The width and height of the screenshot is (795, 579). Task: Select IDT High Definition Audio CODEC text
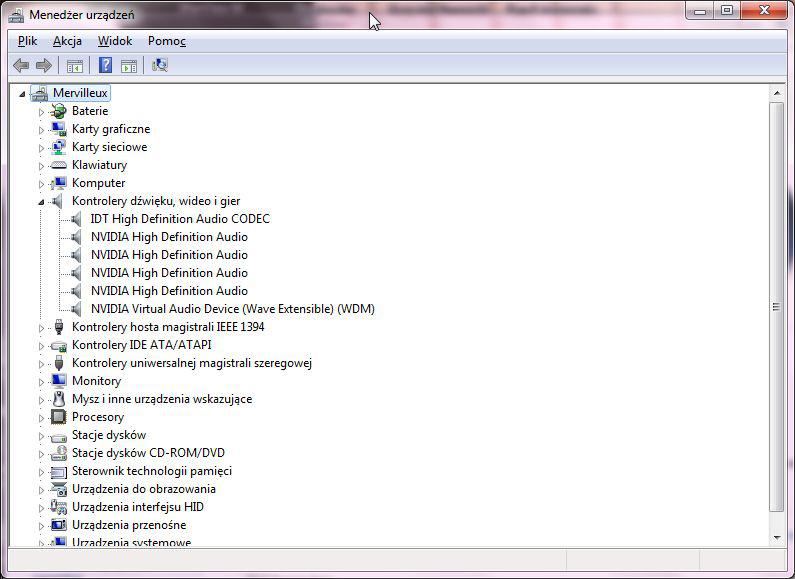(180, 219)
